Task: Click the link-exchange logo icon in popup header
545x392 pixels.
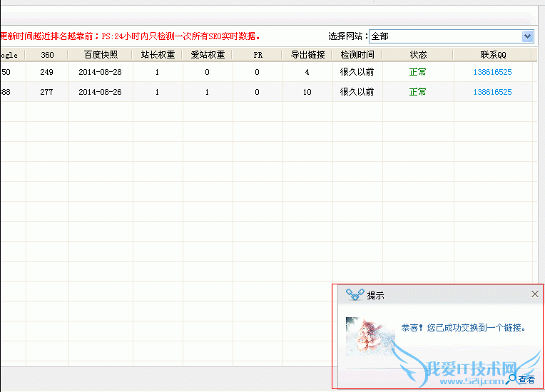Action: (x=355, y=295)
